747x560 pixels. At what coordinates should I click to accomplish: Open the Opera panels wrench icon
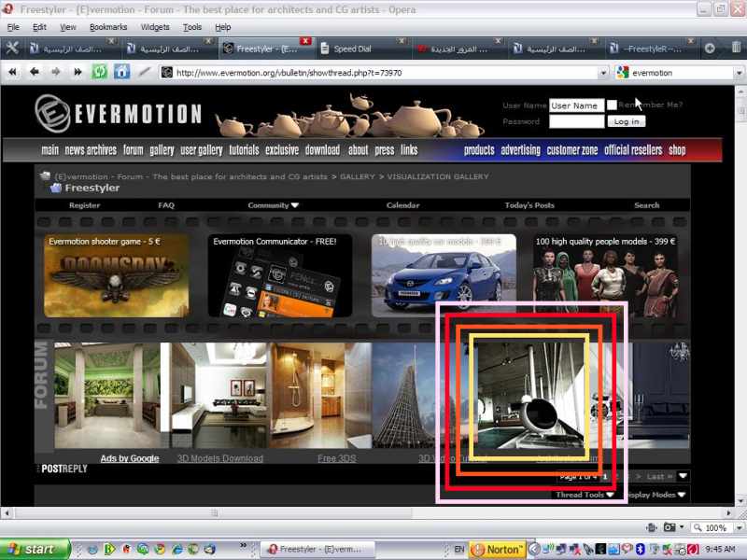click(12, 49)
